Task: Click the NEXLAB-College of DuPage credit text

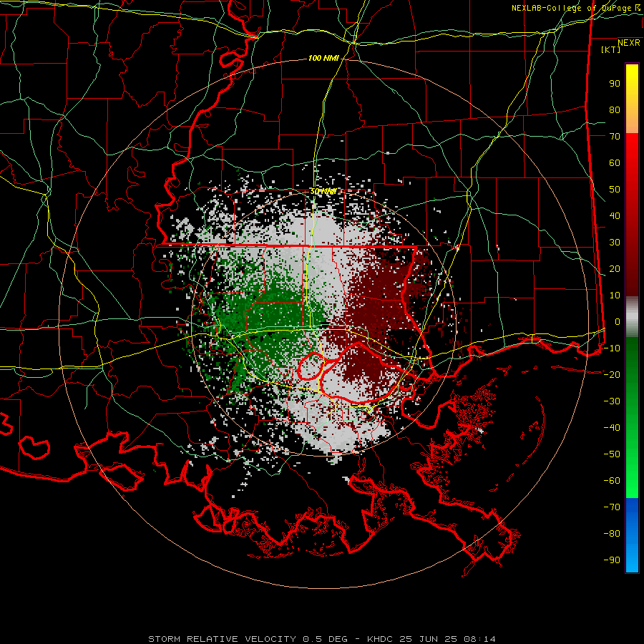Action: tap(575, 8)
